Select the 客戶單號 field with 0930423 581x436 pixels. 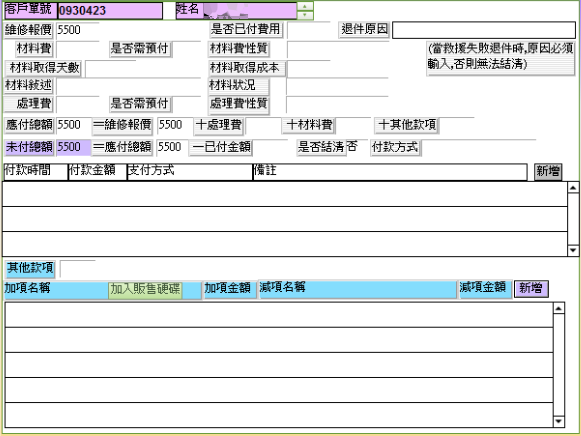[110, 11]
